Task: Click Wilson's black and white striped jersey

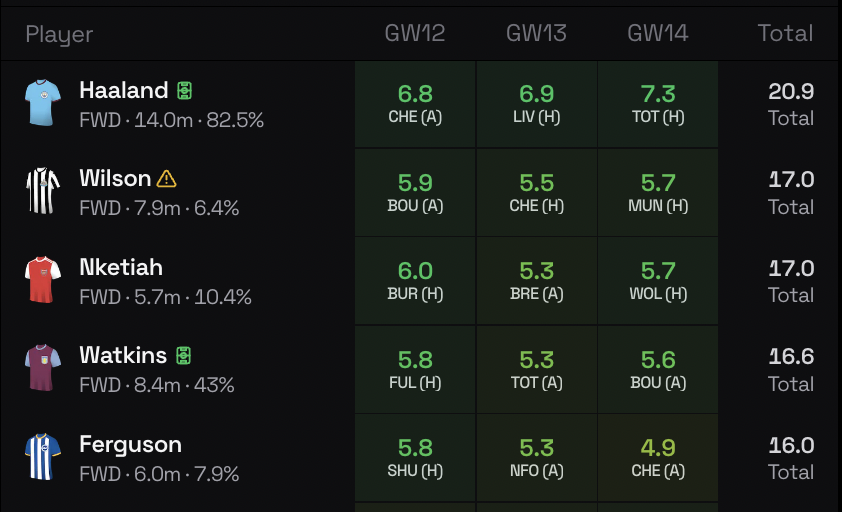Action: pos(43,190)
